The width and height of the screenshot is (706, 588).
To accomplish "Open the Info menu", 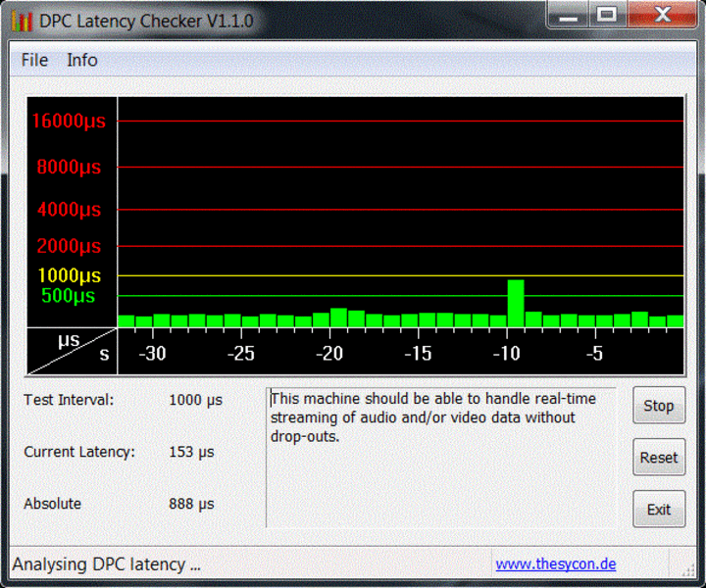I will (82, 60).
